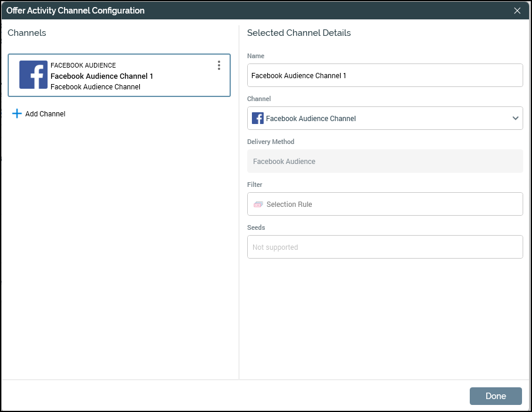
Task: Click into the Name input field
Action: pyautogui.click(x=385, y=75)
